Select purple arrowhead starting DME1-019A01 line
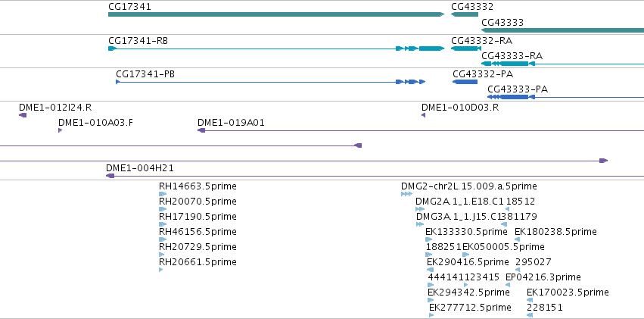Screen dimensions: 644x319 pos(201,130)
